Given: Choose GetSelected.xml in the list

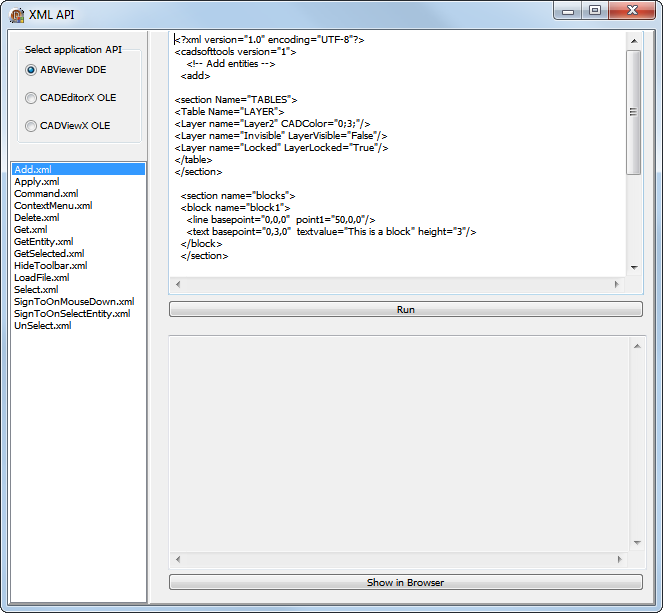Looking at the screenshot, I should click(78, 254).
